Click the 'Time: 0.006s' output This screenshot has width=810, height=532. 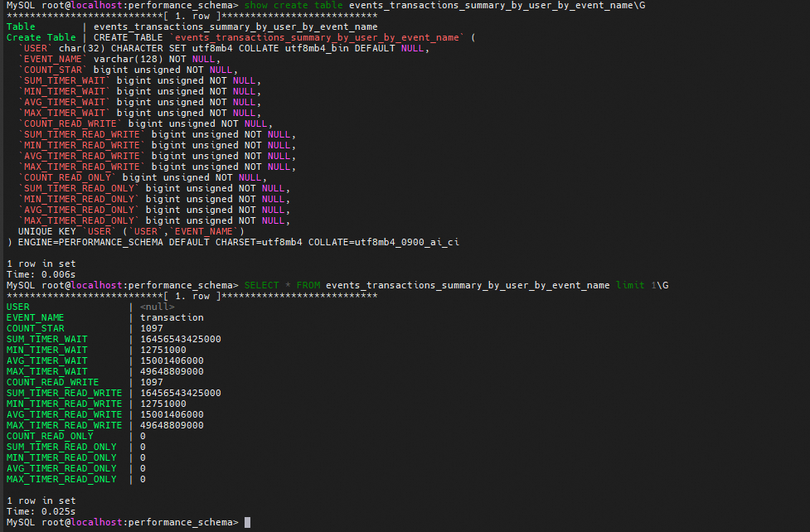pos(41,274)
